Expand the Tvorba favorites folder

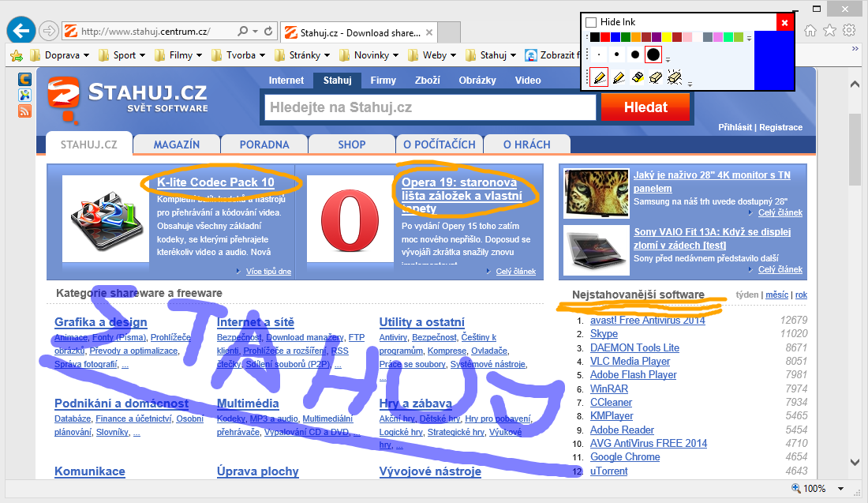(238, 55)
